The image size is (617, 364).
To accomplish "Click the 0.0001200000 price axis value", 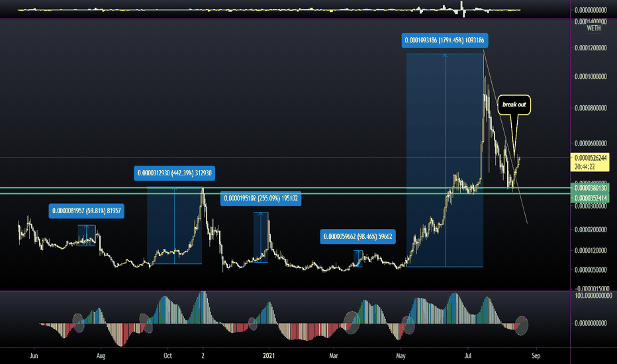I will (x=591, y=48).
